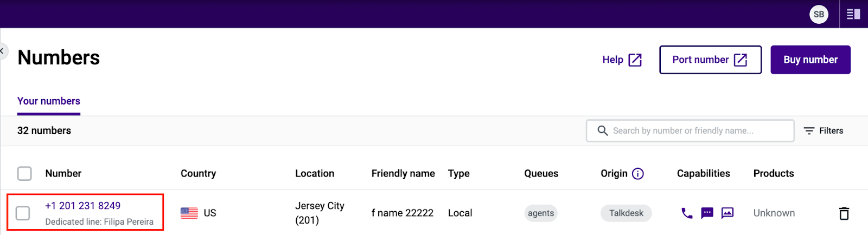Select the +1 201 231 8249 row checkbox

(x=23, y=213)
